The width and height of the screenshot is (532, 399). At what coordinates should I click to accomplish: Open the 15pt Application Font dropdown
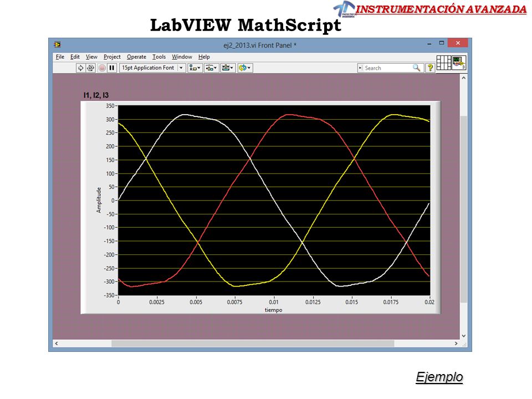152,68
